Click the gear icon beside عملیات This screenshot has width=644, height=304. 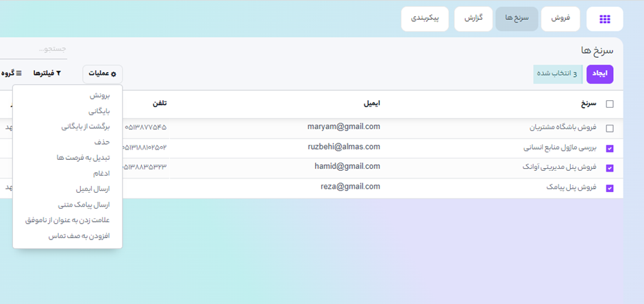[114, 74]
